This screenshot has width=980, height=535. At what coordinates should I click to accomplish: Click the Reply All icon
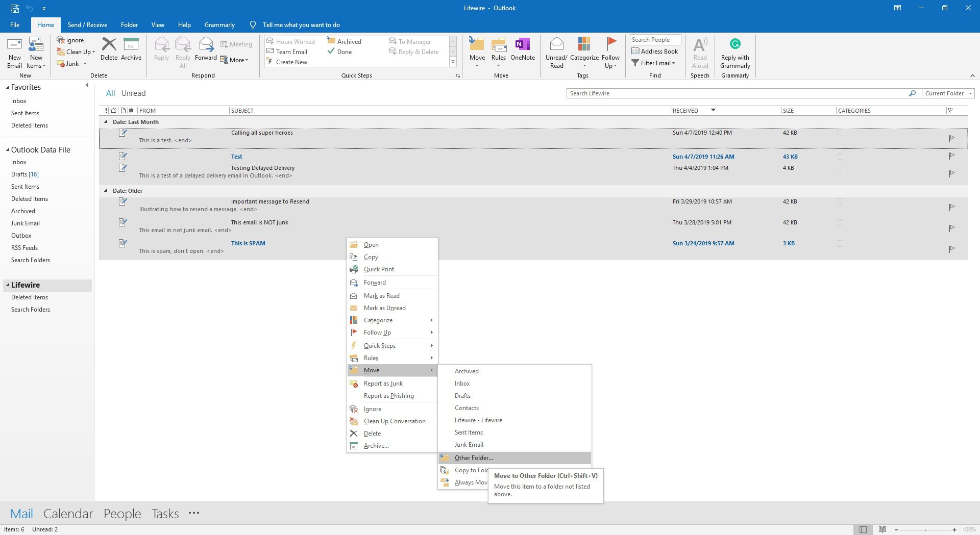coord(183,44)
